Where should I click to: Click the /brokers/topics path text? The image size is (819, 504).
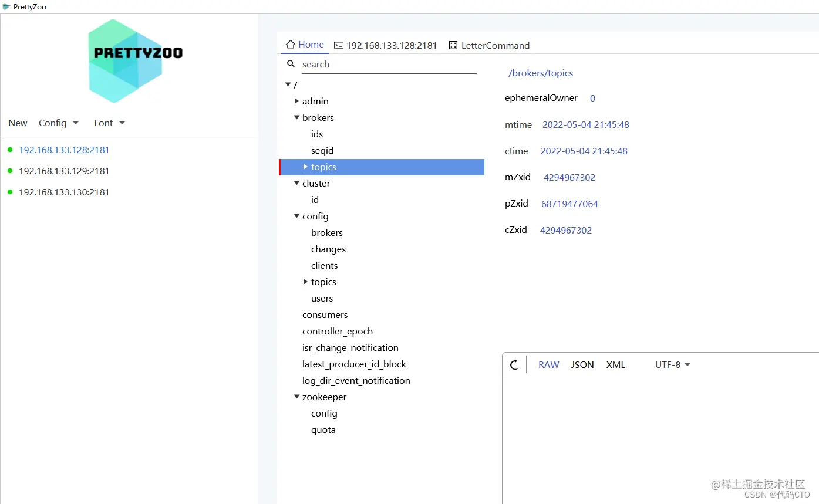(541, 73)
